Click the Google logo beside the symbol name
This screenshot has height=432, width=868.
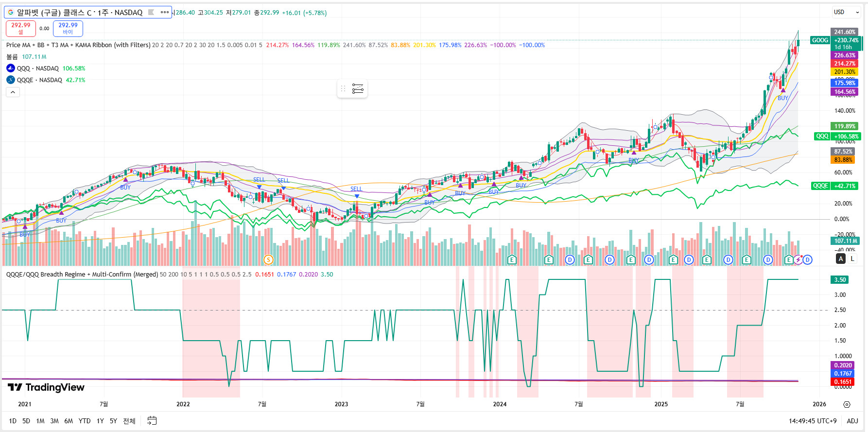point(11,12)
